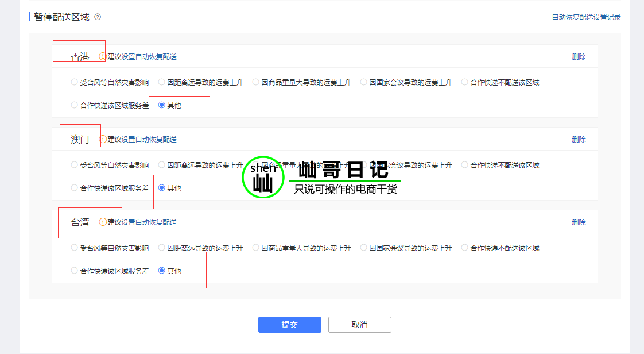Select 因距离远导致的运费上升 for 香港
This screenshot has height=354, width=644.
coord(161,82)
